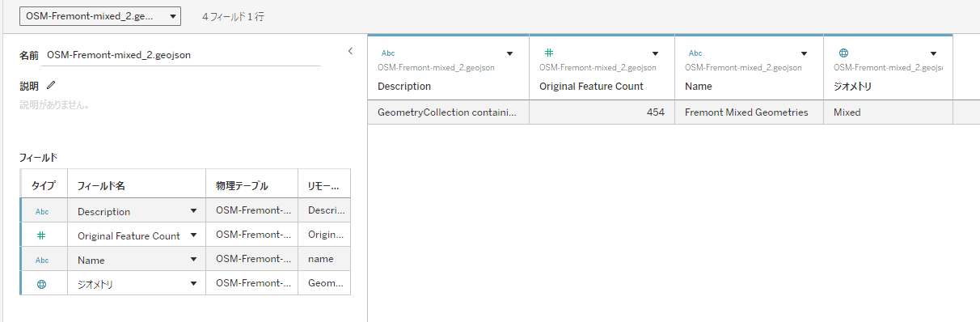980x322 pixels.
Task: Click the # data type icon in Original Feature Count header
Action: pos(548,53)
